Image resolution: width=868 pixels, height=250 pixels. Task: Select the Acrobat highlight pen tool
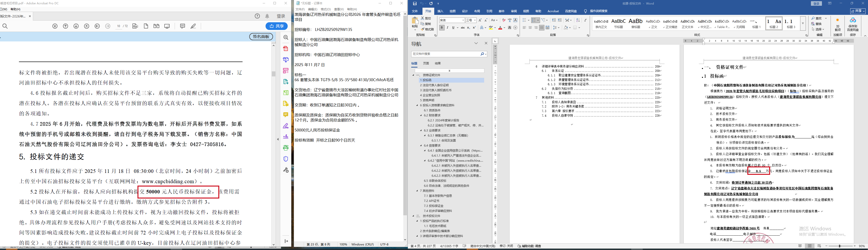click(193, 26)
